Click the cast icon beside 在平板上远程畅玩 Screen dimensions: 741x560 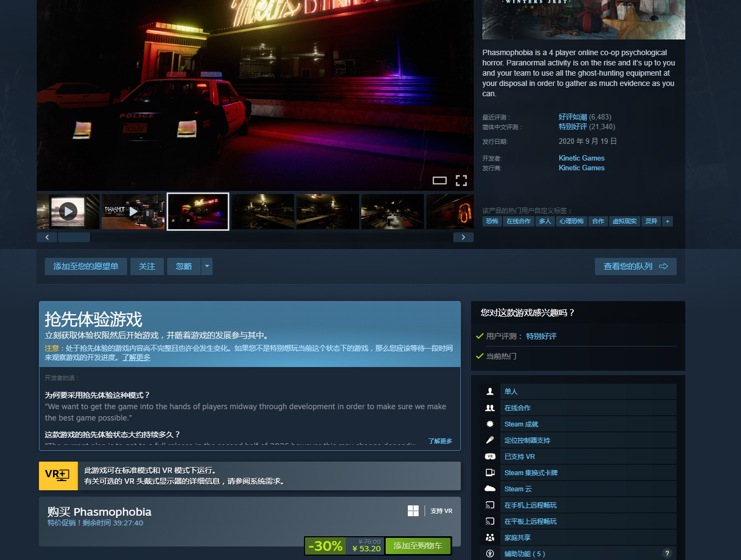click(x=490, y=521)
